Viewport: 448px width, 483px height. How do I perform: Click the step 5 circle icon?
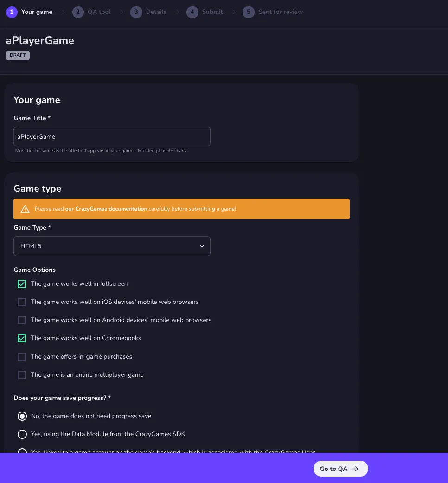pos(249,12)
